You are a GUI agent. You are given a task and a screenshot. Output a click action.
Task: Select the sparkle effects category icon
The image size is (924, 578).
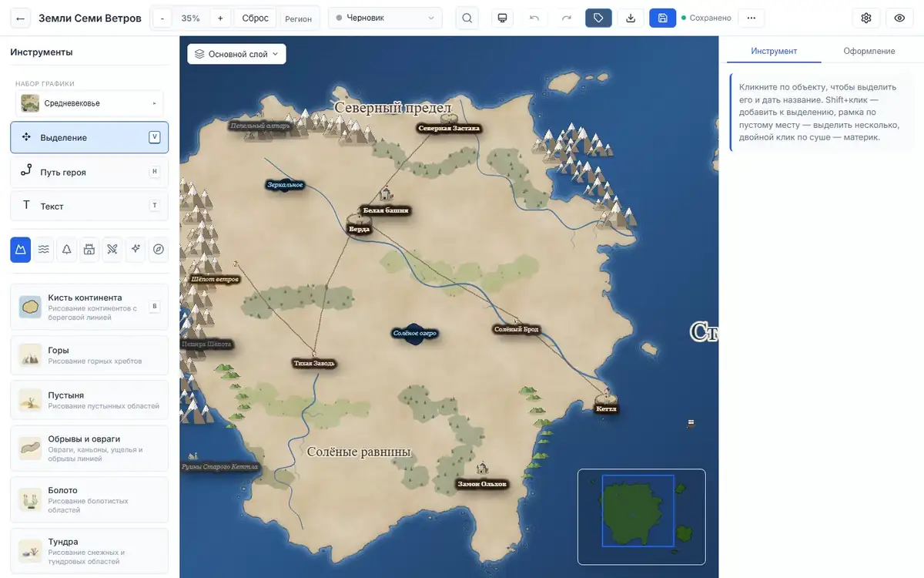coord(136,249)
